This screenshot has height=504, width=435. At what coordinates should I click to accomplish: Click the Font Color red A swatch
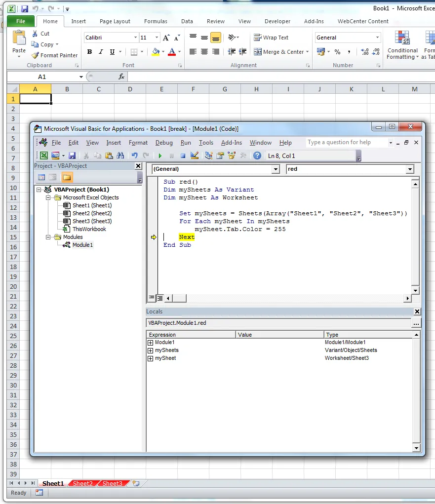pyautogui.click(x=172, y=52)
